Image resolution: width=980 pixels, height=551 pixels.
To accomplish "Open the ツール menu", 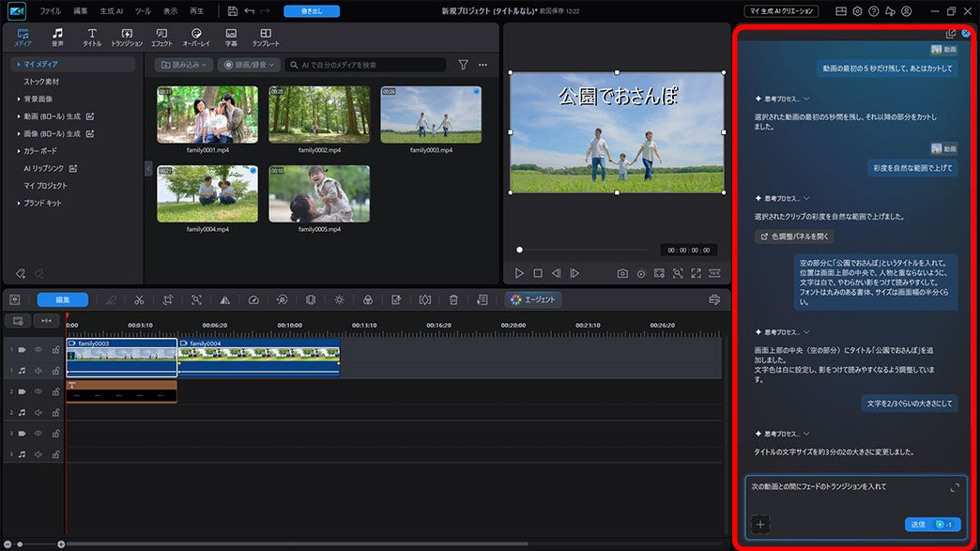I will click(143, 11).
